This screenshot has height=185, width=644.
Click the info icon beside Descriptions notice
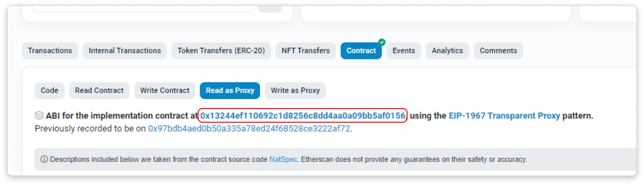pyautogui.click(x=44, y=160)
